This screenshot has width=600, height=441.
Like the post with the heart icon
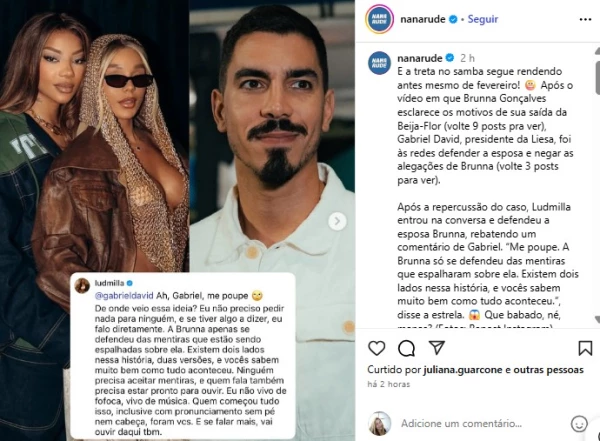click(x=377, y=348)
